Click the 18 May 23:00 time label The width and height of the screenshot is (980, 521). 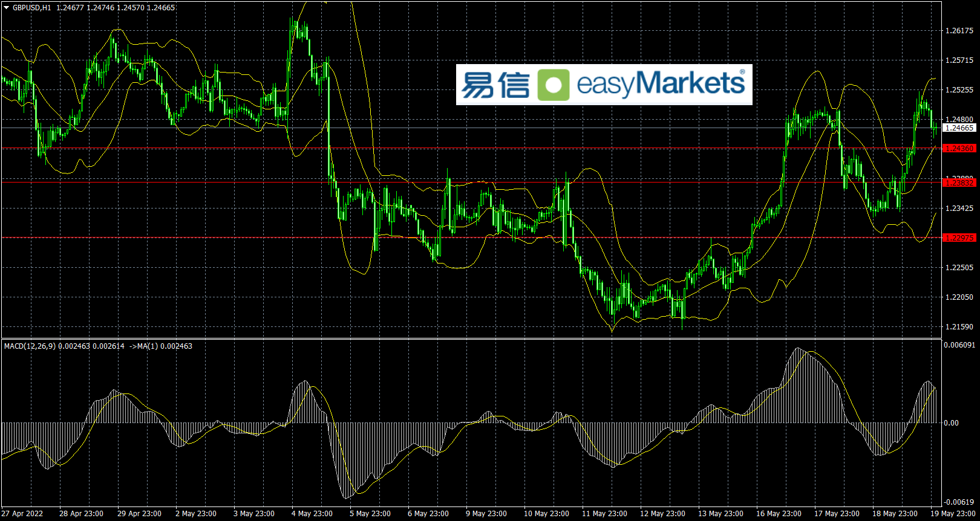coord(895,514)
